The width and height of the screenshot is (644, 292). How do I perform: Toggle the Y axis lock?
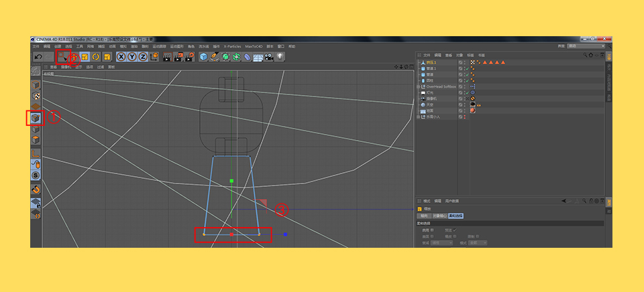coord(132,57)
